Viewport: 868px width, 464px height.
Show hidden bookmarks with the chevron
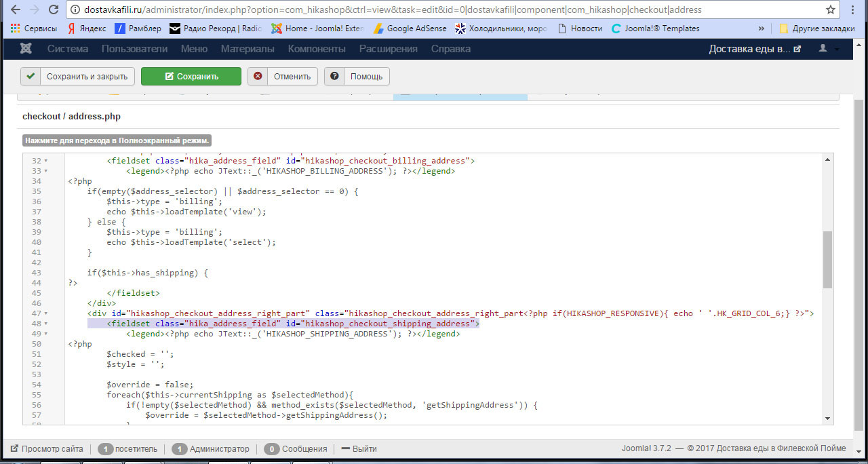pyautogui.click(x=762, y=28)
